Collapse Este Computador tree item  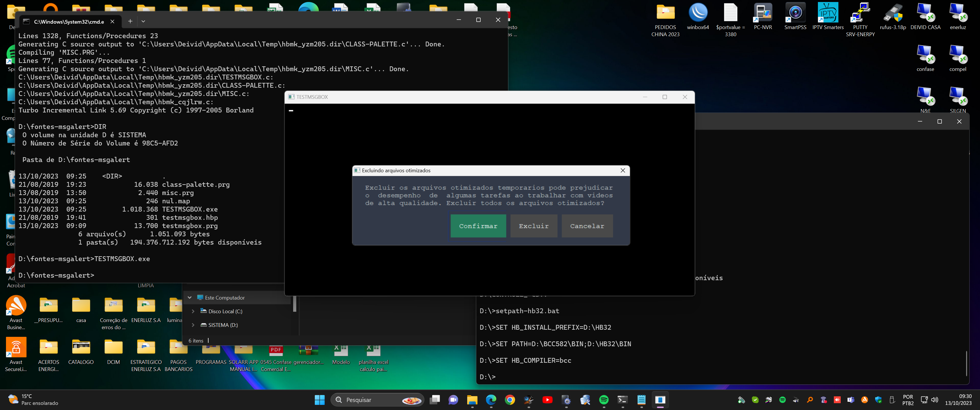pos(189,298)
